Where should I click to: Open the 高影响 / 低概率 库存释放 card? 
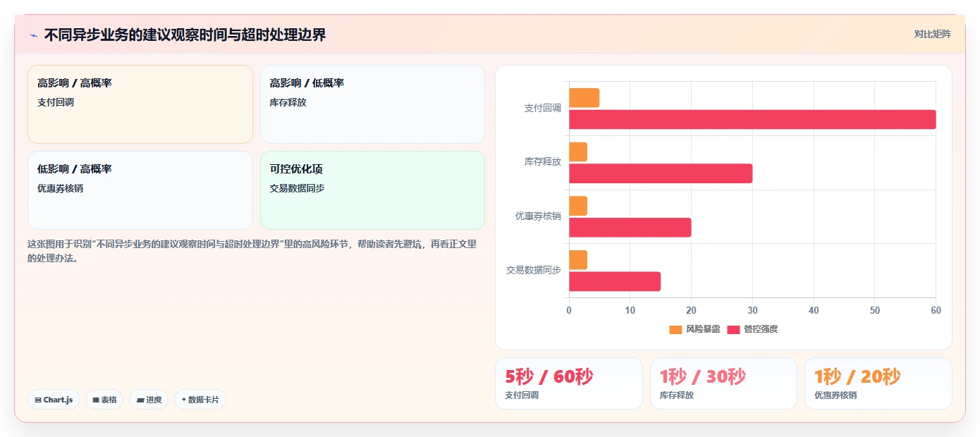pyautogui.click(x=372, y=104)
